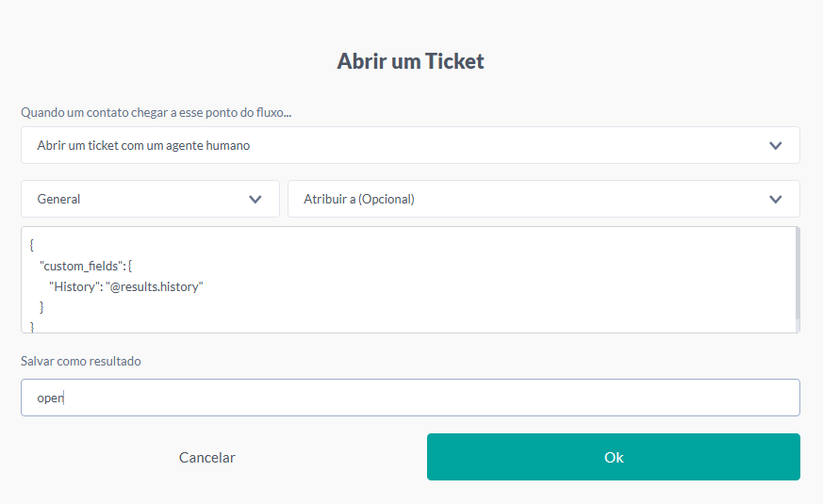Viewport: 823px width, 504px height.
Task: Focus the "Salvar como resultado" input containing open
Action: click(410, 398)
